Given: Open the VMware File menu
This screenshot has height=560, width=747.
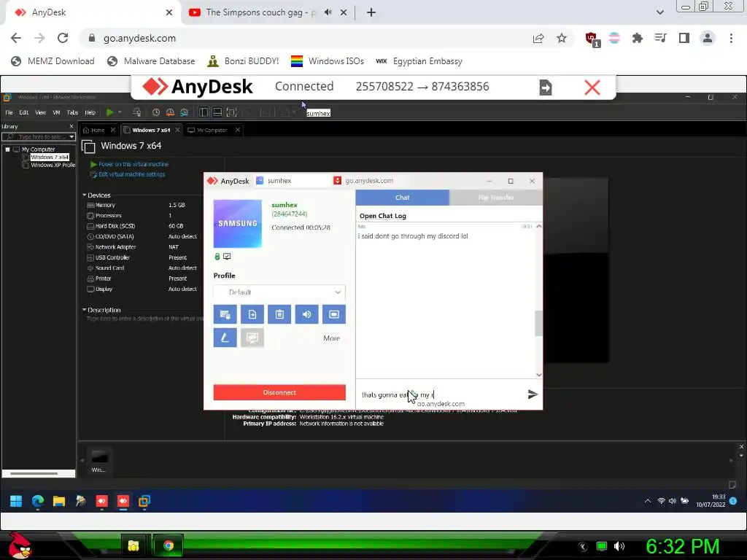Looking at the screenshot, I should click(9, 112).
